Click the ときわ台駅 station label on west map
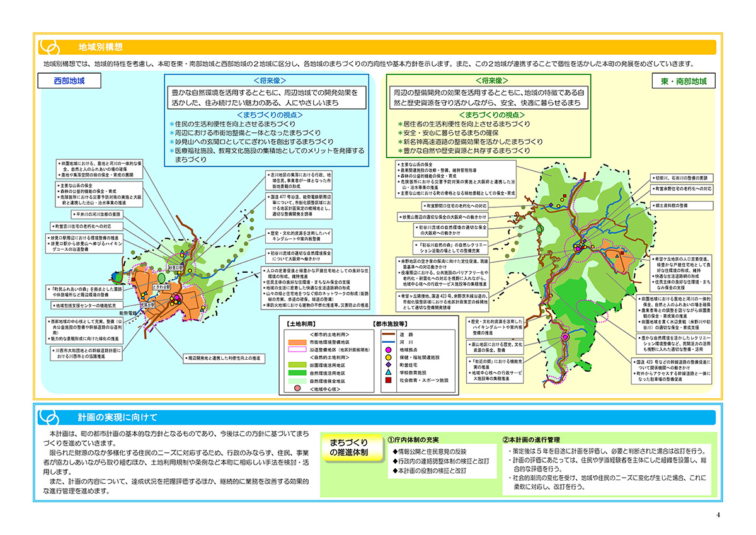 point(161,287)
